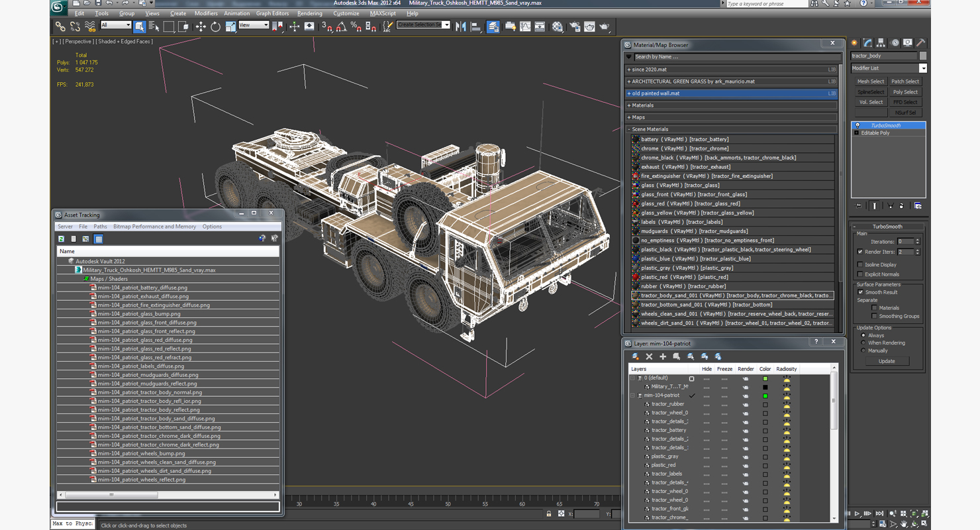Open the Modifiers menu

[x=206, y=13]
